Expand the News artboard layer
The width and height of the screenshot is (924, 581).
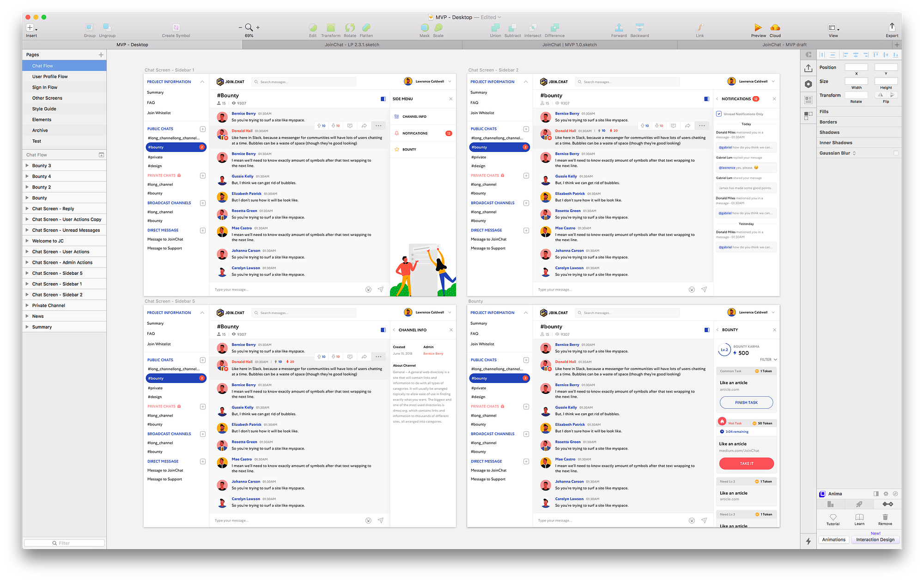pos(27,316)
